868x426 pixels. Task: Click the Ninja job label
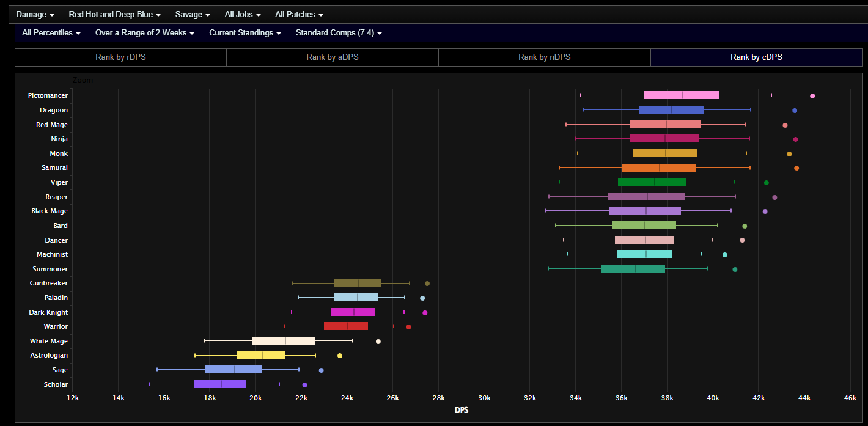tap(59, 139)
